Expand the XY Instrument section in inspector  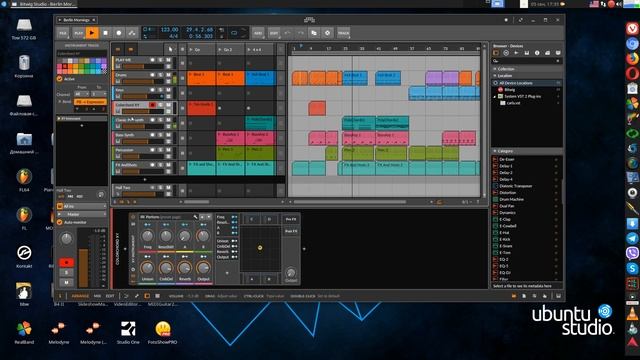[x=59, y=118]
